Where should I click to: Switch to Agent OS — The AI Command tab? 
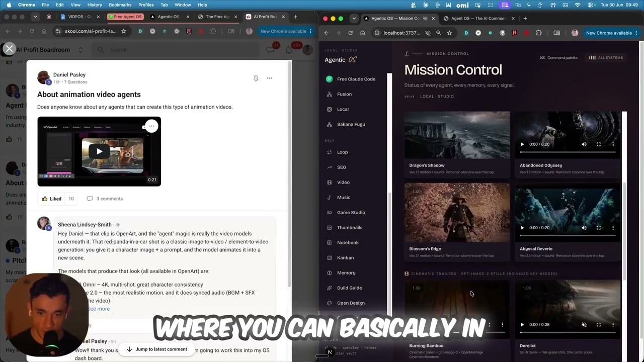(x=478, y=19)
